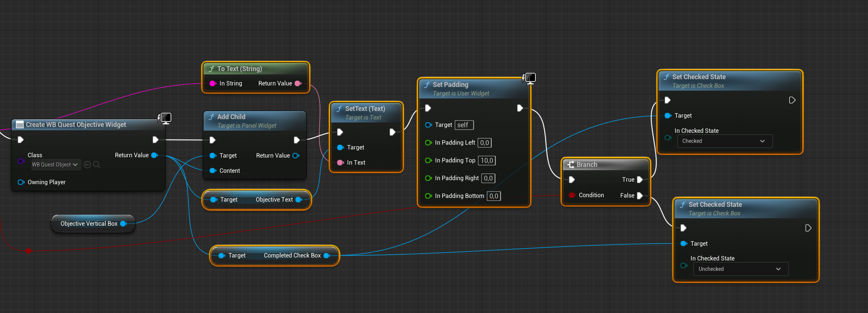Click the Target pin on Objective Text getter
Screen dimensions: 868x313
[214, 200]
